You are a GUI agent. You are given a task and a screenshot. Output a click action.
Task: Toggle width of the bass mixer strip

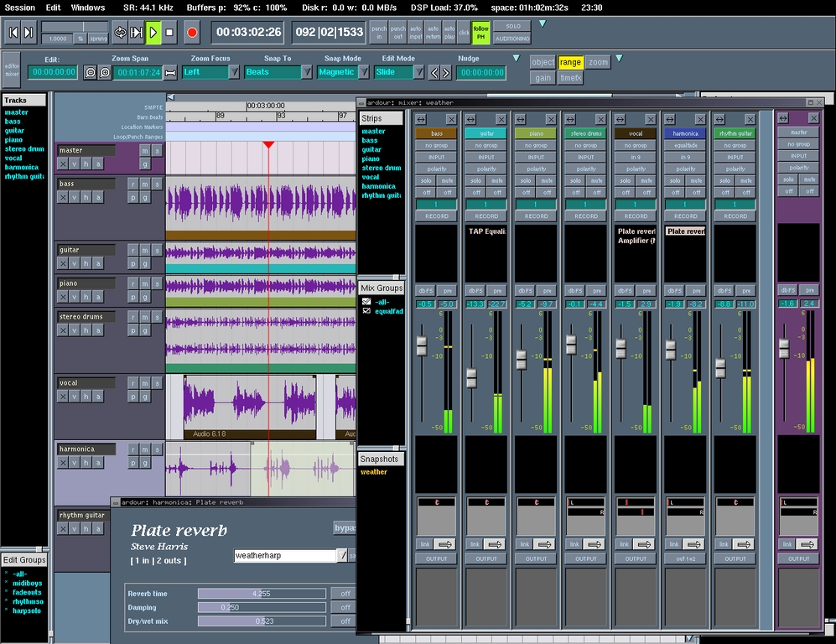(x=421, y=119)
